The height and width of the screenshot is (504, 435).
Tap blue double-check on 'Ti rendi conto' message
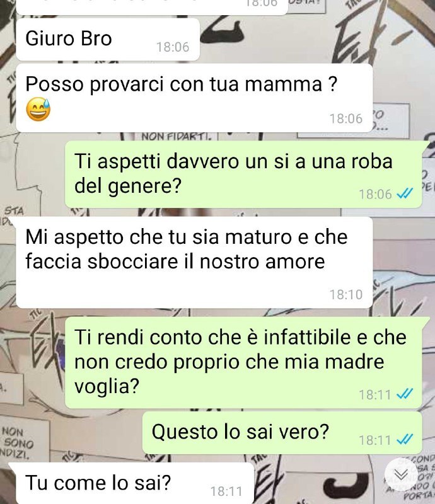tap(405, 394)
